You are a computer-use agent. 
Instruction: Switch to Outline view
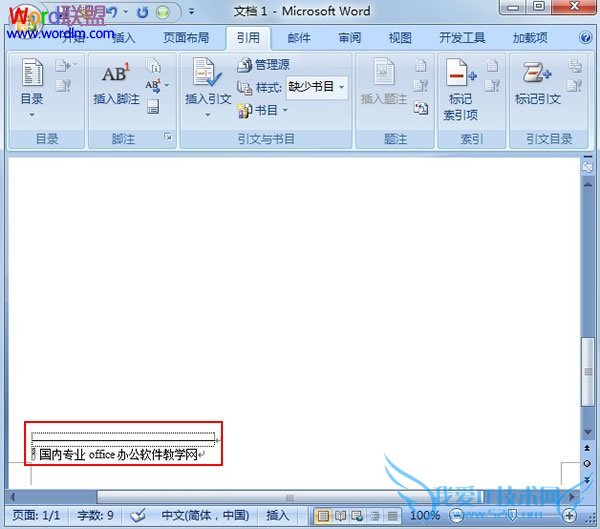375,516
